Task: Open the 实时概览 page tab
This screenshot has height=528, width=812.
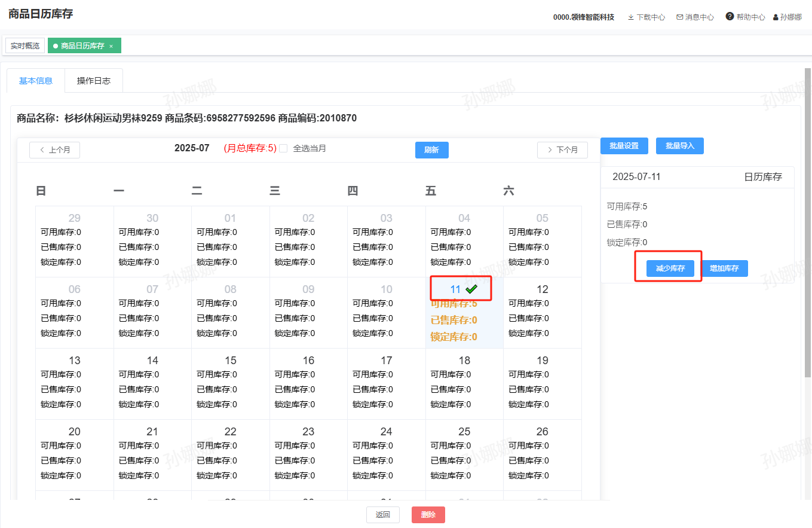Action: [25, 46]
